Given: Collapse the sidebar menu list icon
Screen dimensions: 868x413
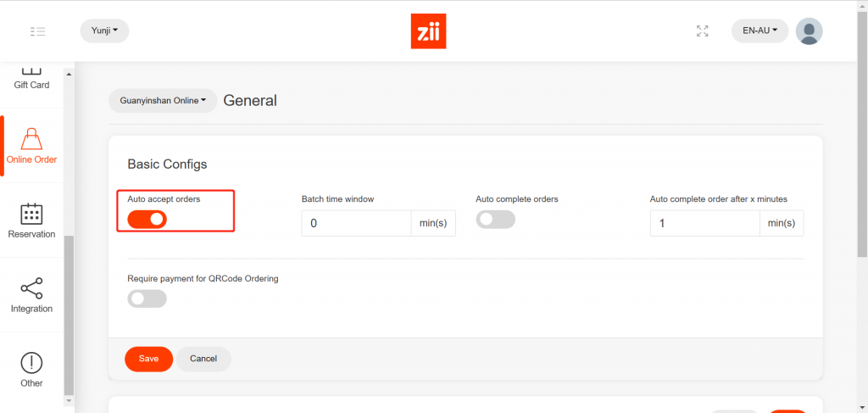Looking at the screenshot, I should pyautogui.click(x=37, y=31).
